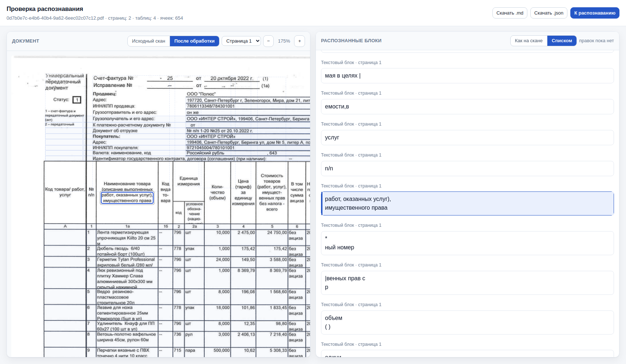Click highlighted box 'работ, оказанных услуг)' in document
The height and width of the screenshot is (364, 626).
(x=127, y=198)
